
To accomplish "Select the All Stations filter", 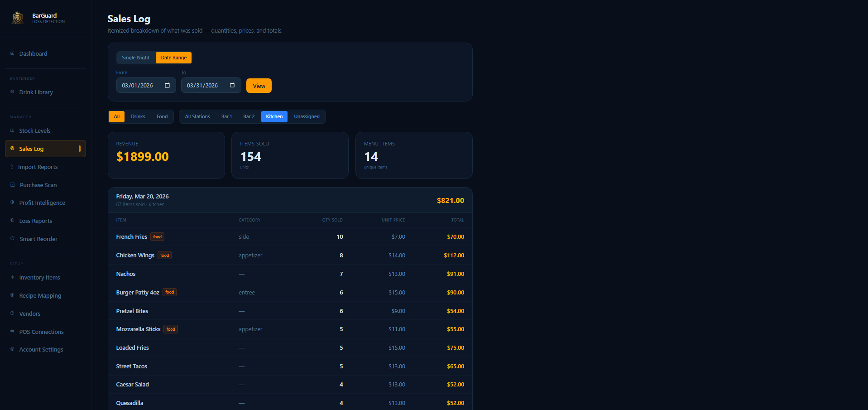I will 197,116.
